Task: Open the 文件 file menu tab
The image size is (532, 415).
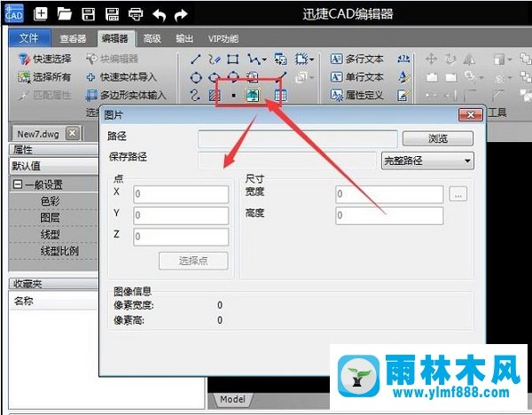Action: click(x=29, y=38)
